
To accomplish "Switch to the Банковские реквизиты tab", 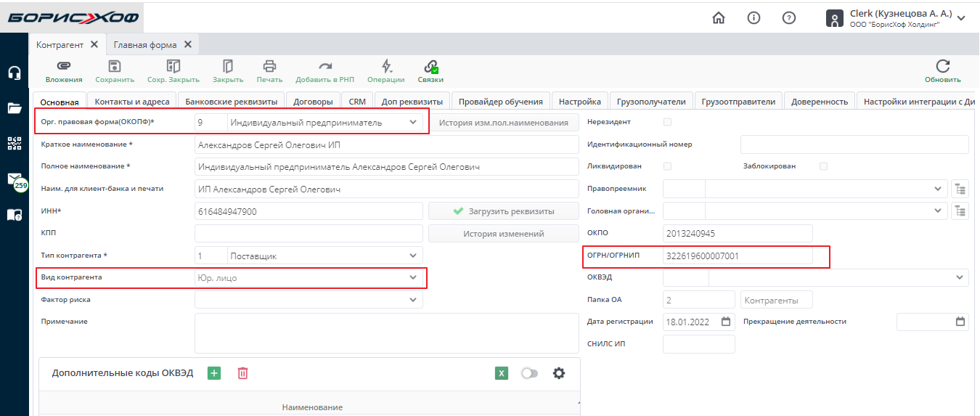I will pos(231,102).
